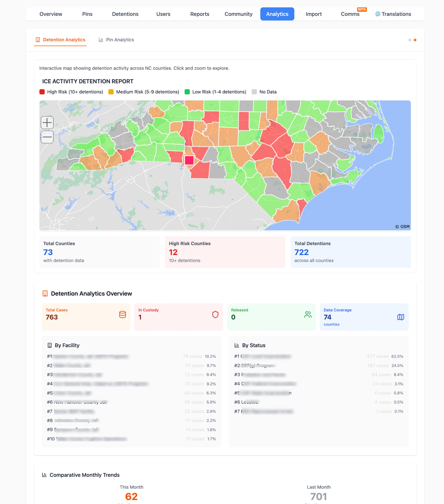Select status row #3 with 8.4%
The width and height of the screenshot is (444, 504).
(x=319, y=375)
